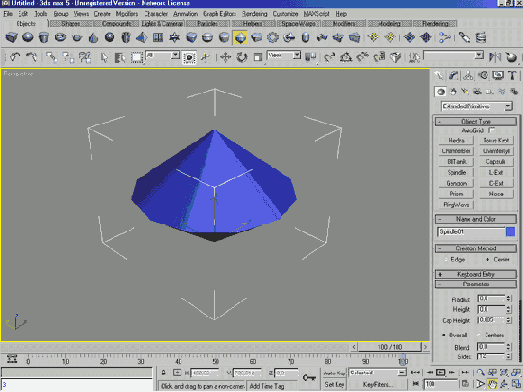Select the Shapes category icon in panel
The height and width of the screenshot is (392, 523).
coord(453,91)
